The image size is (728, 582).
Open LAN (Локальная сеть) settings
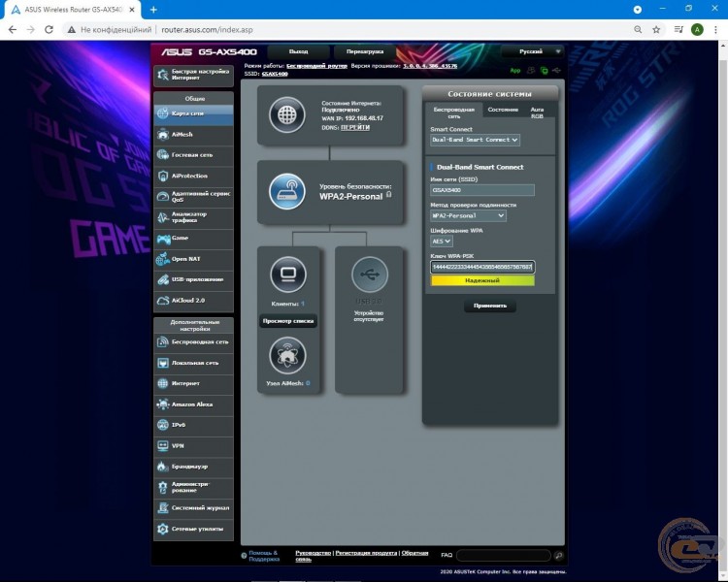pyautogui.click(x=193, y=363)
